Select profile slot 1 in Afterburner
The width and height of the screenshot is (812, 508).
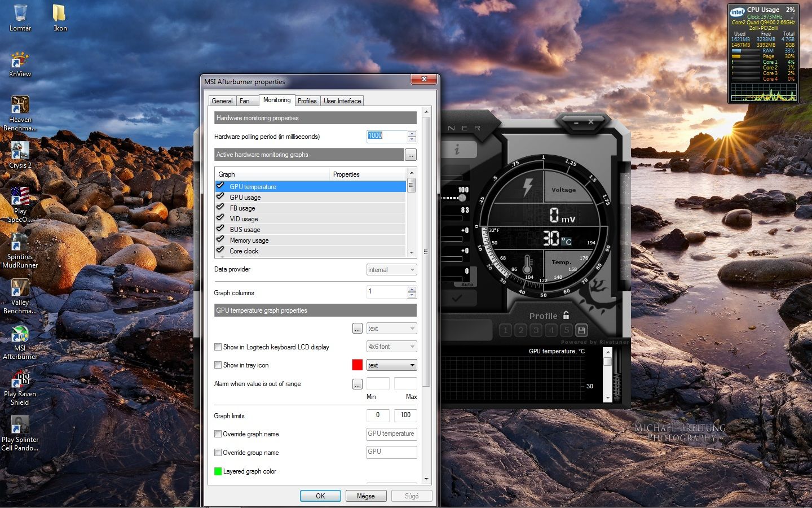506,330
